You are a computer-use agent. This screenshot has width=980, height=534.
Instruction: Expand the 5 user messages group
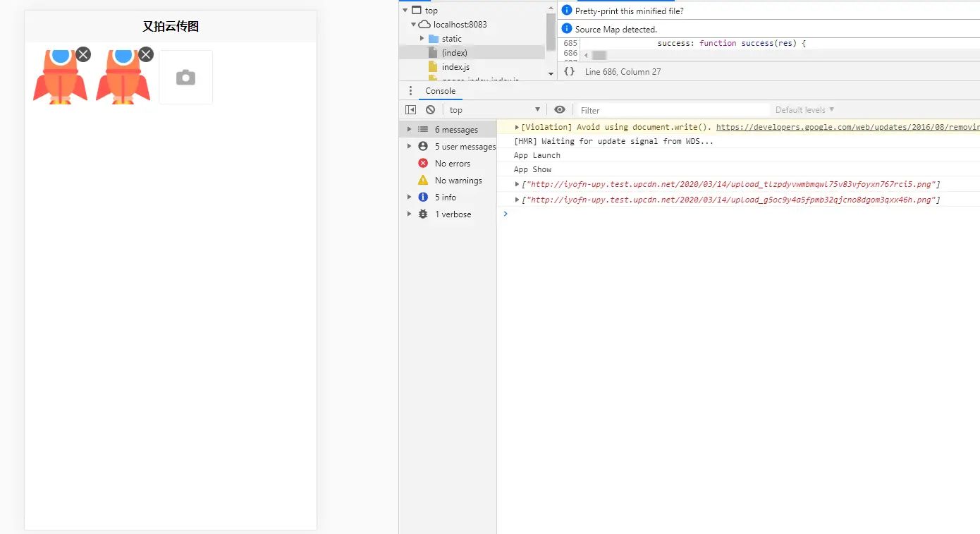click(409, 147)
